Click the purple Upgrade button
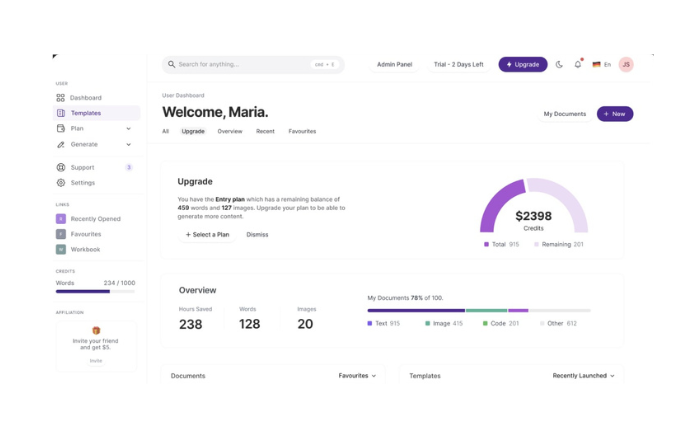This screenshot has height=426, width=696. pos(523,64)
